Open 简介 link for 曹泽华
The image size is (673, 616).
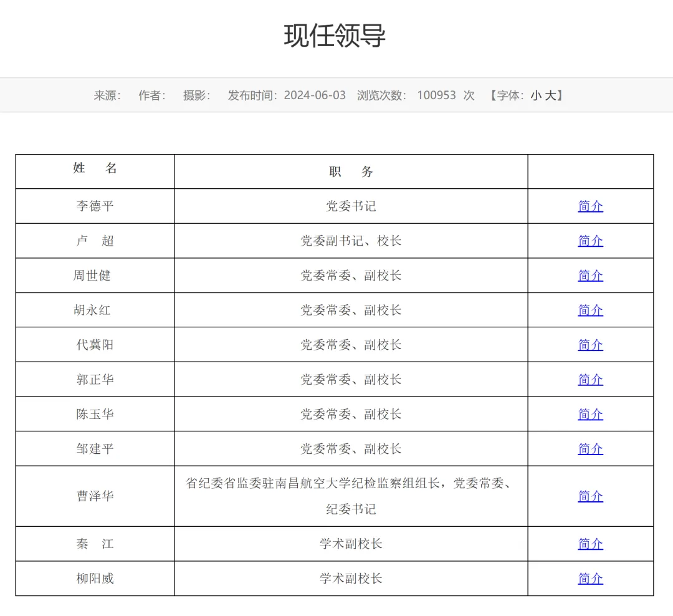590,496
